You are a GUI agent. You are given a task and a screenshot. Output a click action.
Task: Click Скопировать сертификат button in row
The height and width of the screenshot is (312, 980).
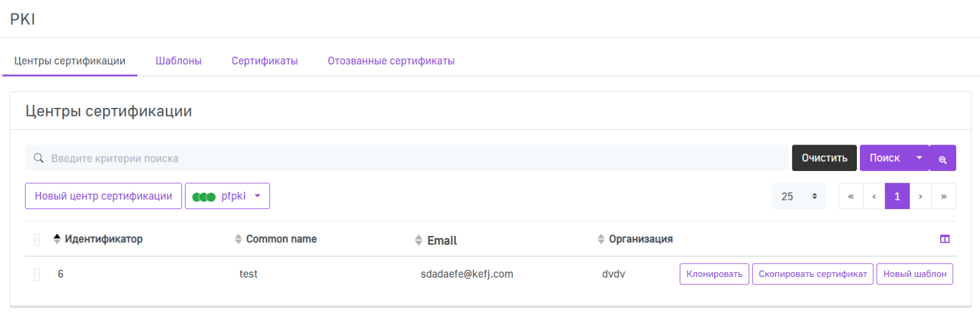812,274
